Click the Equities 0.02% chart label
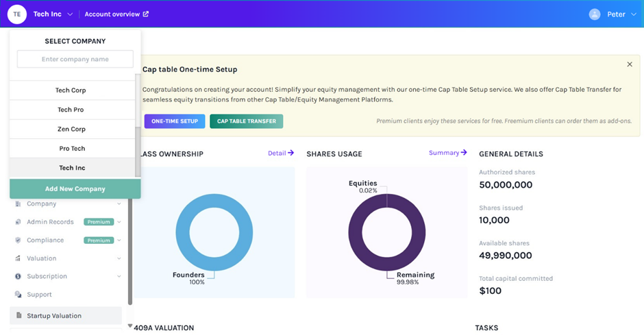The width and height of the screenshot is (644, 335). [x=362, y=186]
